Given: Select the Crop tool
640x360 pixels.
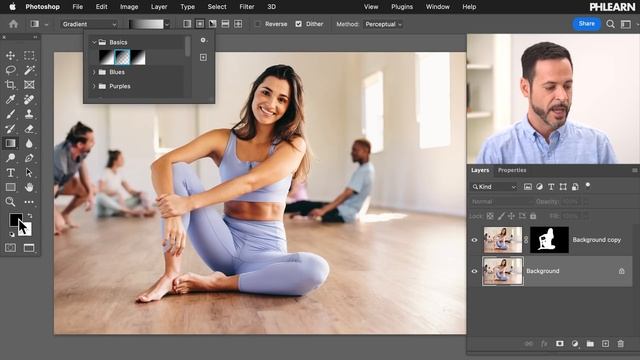Looking at the screenshot, I should coord(11,84).
